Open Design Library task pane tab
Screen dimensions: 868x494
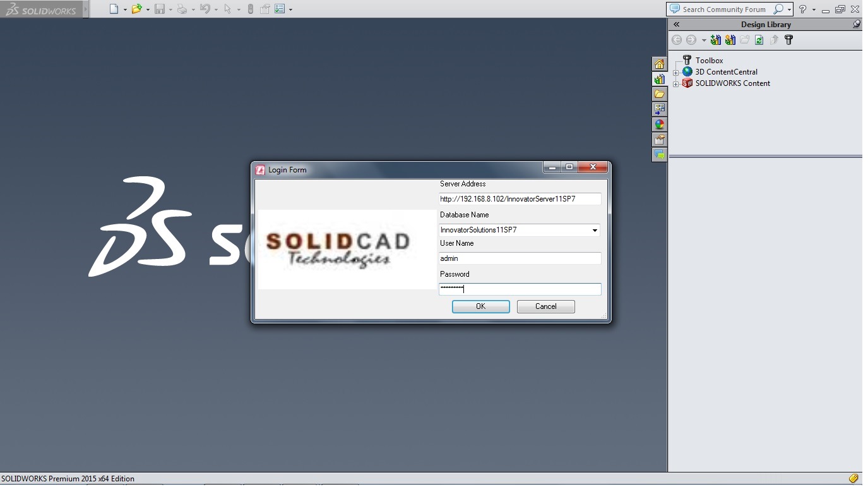(659, 79)
